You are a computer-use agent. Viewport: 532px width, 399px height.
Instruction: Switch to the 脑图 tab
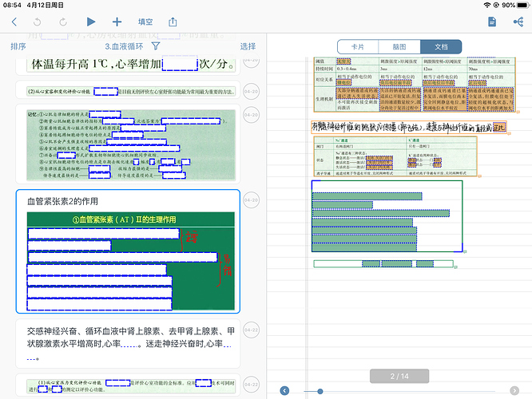[399, 47]
